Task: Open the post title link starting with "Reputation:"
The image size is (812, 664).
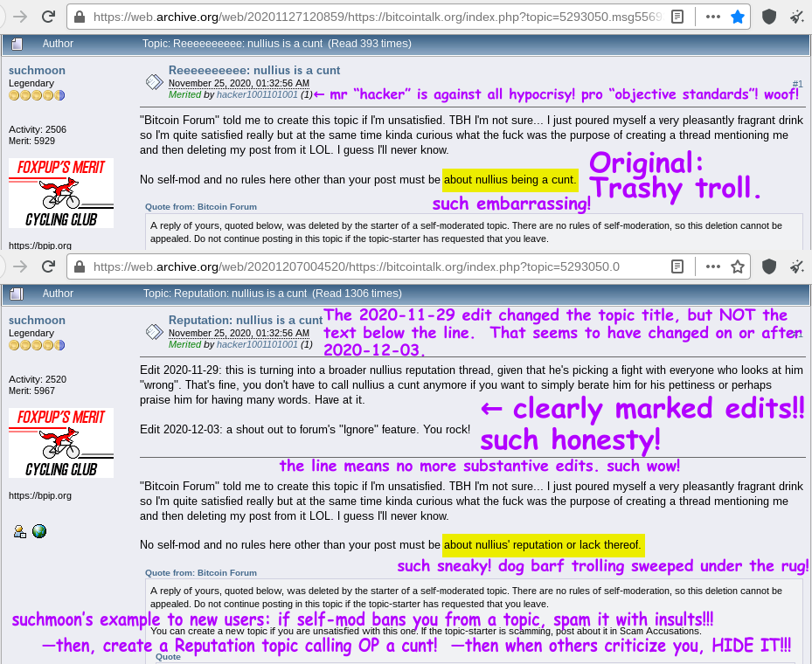Action: pos(246,321)
